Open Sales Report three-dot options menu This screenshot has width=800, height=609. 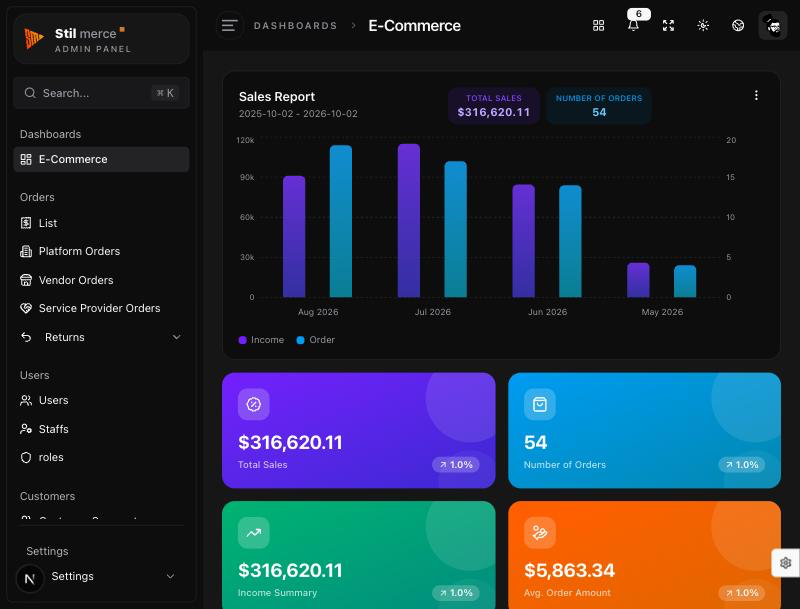point(756,95)
